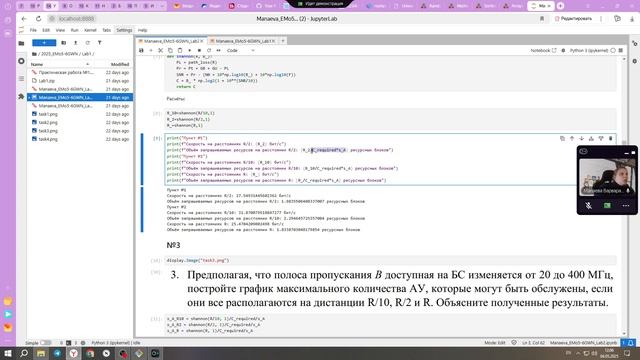The height and width of the screenshot is (360, 640).
Task: Sort files by Name column
Action: 59,64
